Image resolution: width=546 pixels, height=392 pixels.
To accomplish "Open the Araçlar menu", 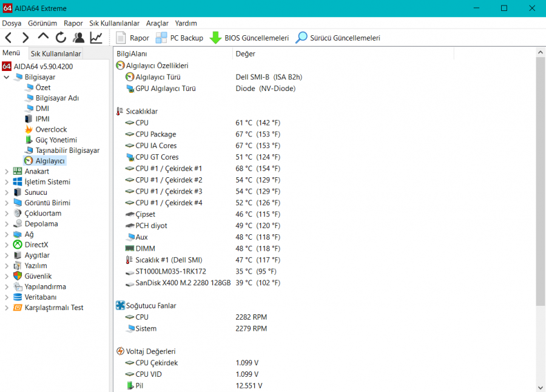I will click(x=157, y=23).
